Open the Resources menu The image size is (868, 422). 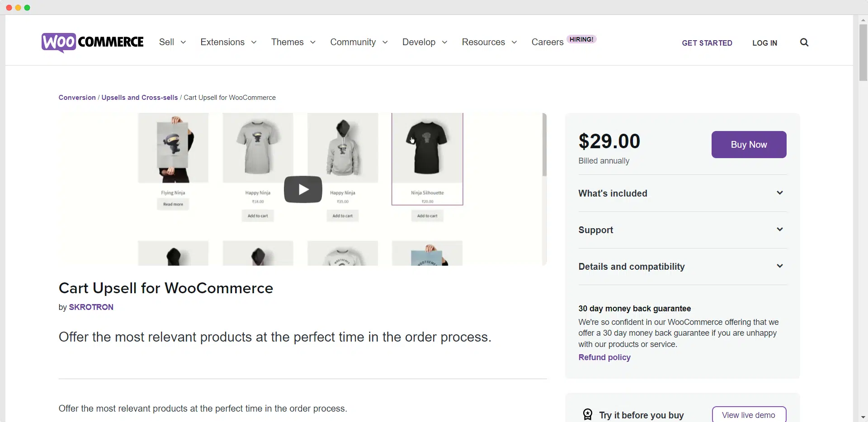coord(490,42)
